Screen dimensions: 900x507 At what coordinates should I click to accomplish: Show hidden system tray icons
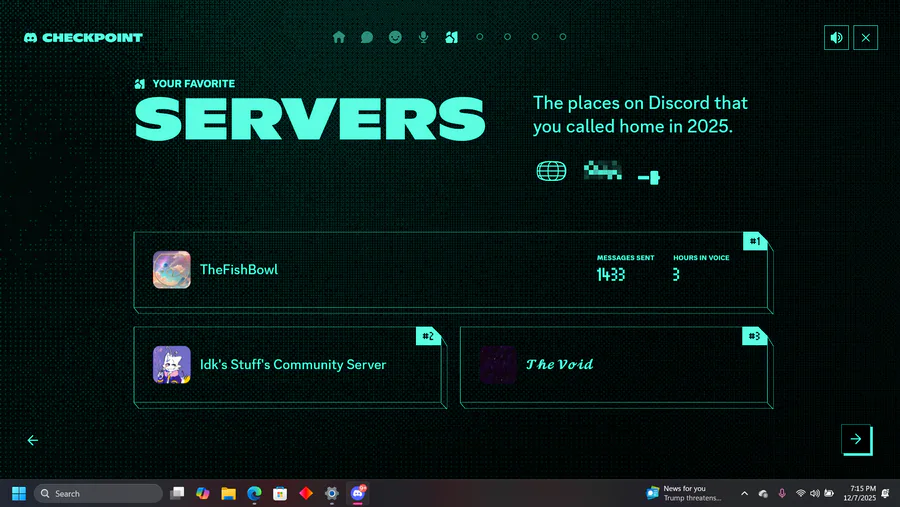pos(744,493)
